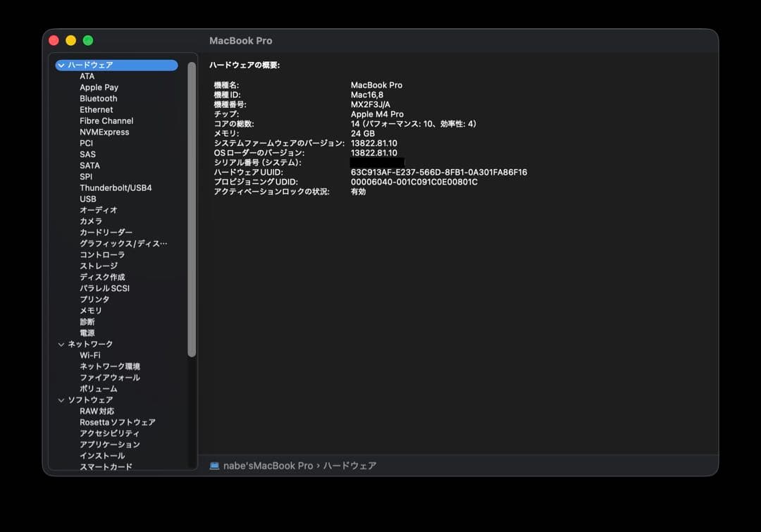
Task: Open ストレージ in the sidebar
Action: (99, 266)
